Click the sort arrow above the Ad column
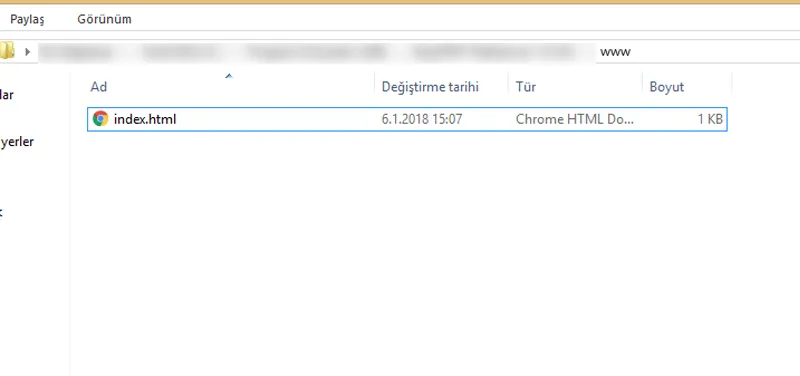Viewport: 800px width, 376px height. pyautogui.click(x=229, y=77)
